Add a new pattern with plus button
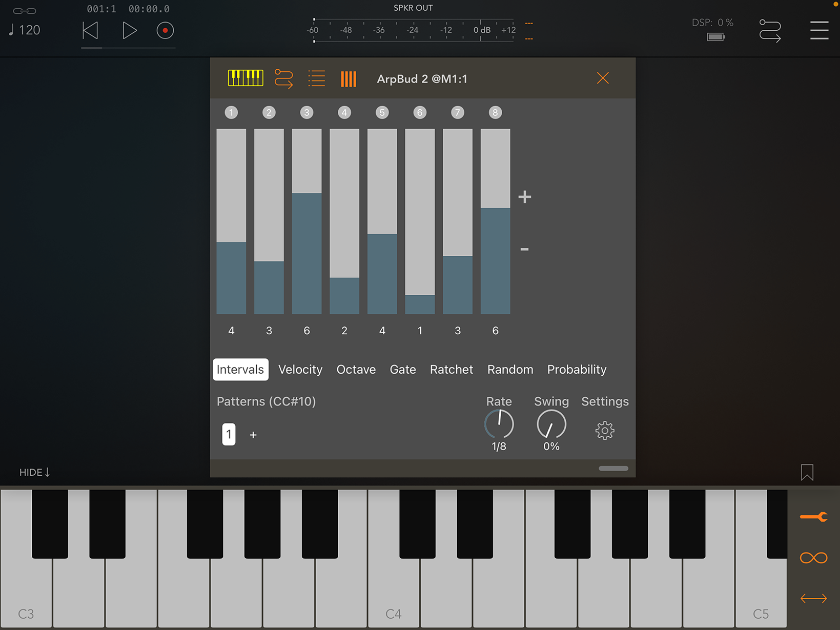Viewport: 840px width, 630px height. [253, 435]
